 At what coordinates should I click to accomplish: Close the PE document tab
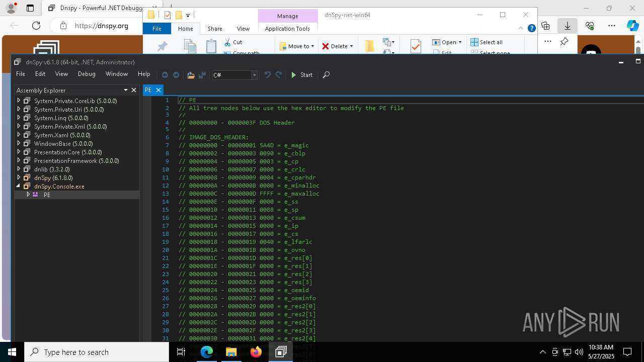point(158,90)
